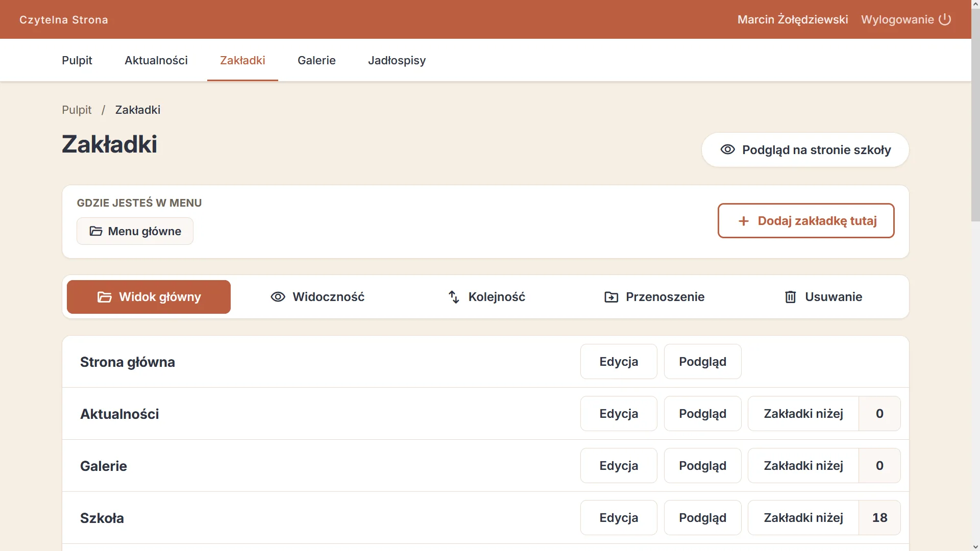
Task: Click the up-down arrows icon for Kolejność
Action: tap(454, 297)
